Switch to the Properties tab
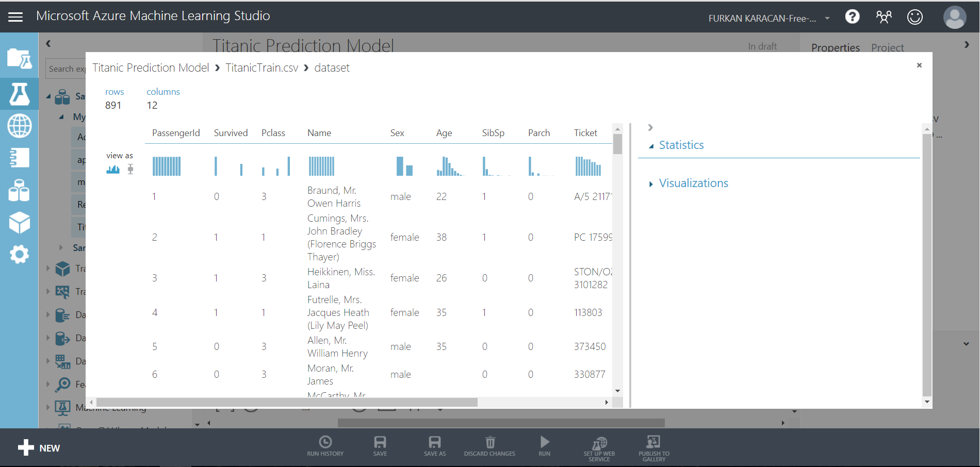This screenshot has height=467, width=980. click(x=835, y=47)
